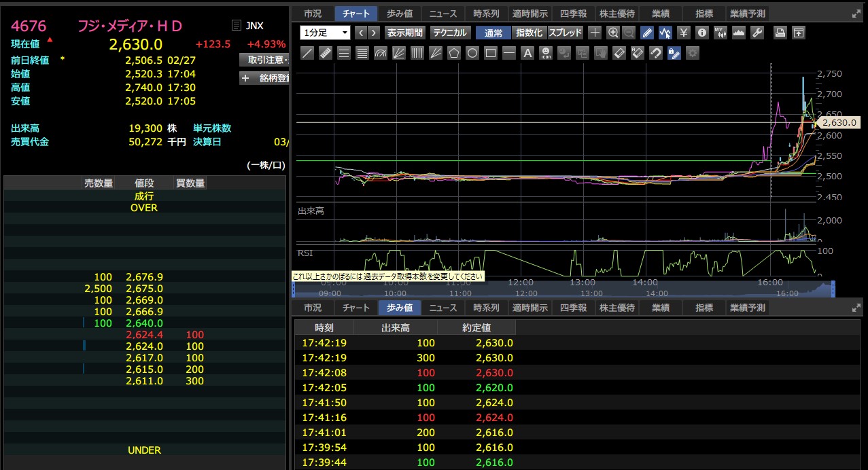
Task: Select the circle drawing tool
Action: click(x=472, y=53)
